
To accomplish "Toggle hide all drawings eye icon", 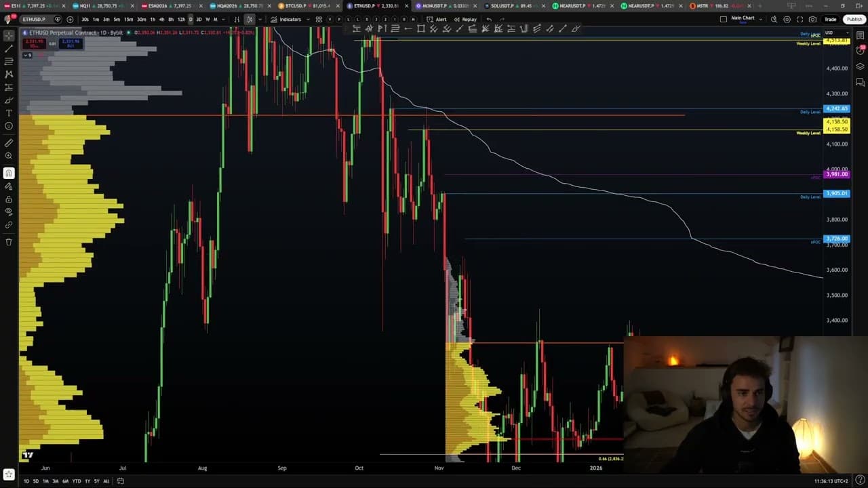I will pyautogui.click(x=9, y=211).
